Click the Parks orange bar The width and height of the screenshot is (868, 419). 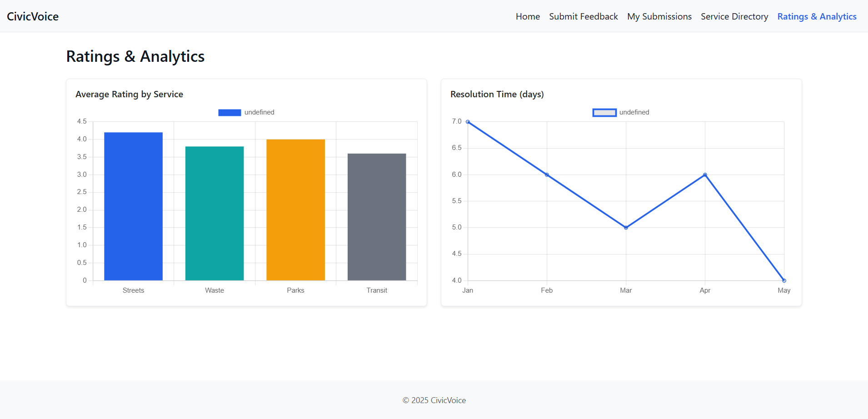click(295, 209)
